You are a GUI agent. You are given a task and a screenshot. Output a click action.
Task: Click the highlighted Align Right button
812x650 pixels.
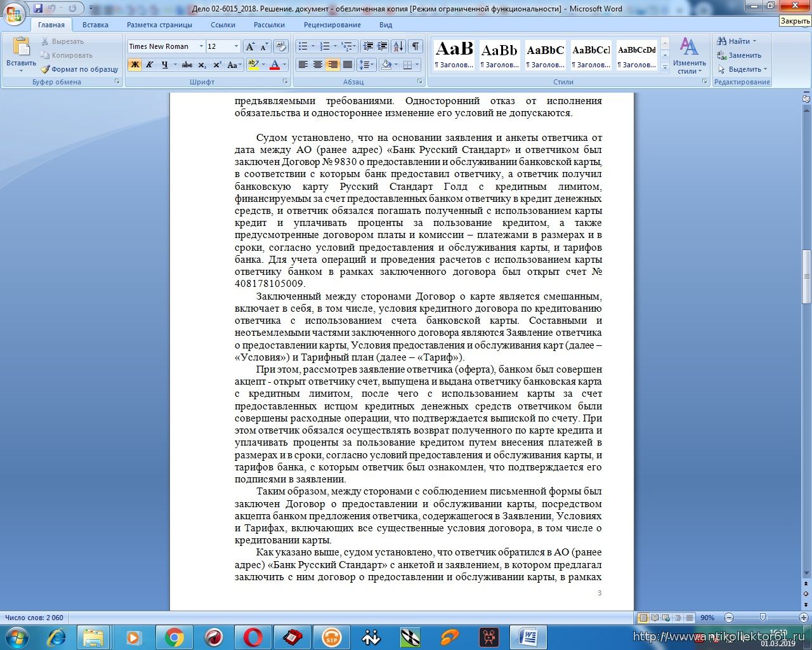332,65
